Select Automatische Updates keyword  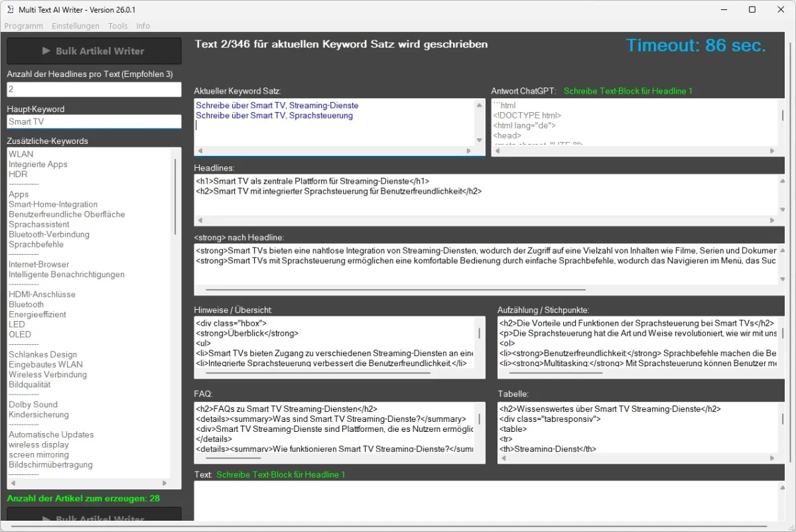tap(51, 434)
